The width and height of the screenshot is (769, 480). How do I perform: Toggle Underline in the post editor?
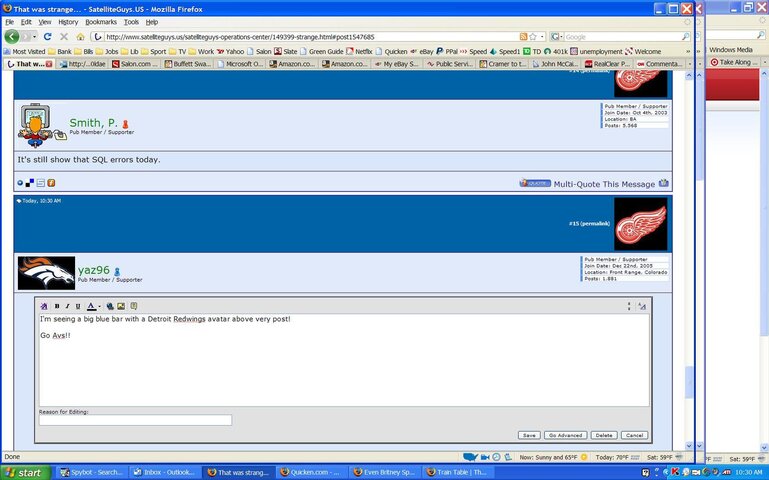pyautogui.click(x=77, y=306)
